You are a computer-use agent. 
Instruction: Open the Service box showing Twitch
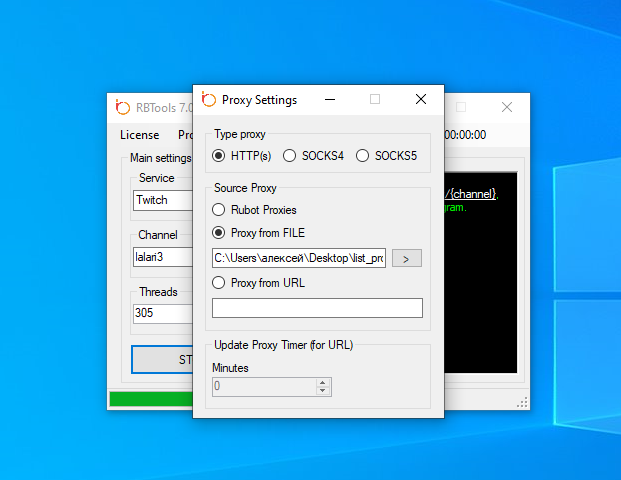click(162, 200)
